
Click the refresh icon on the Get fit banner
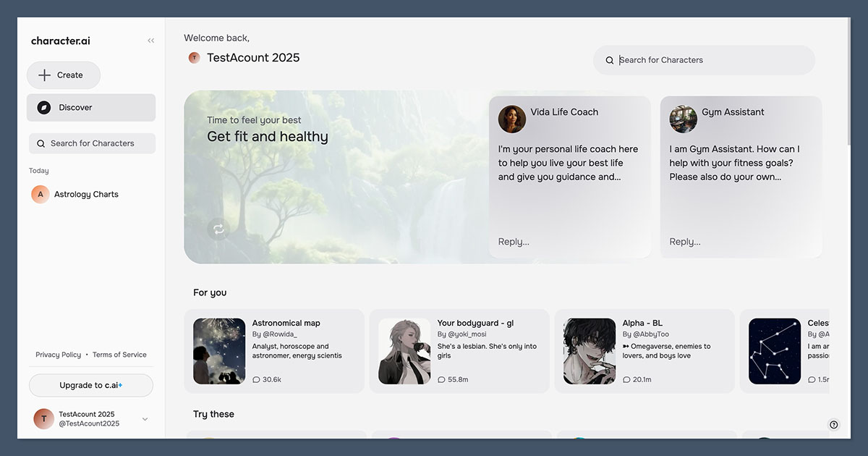[x=218, y=229]
